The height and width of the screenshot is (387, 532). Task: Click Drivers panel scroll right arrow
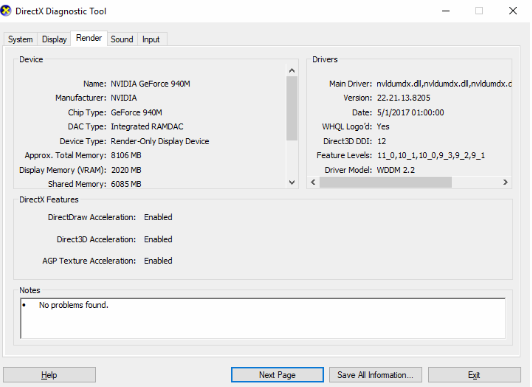click(505, 182)
